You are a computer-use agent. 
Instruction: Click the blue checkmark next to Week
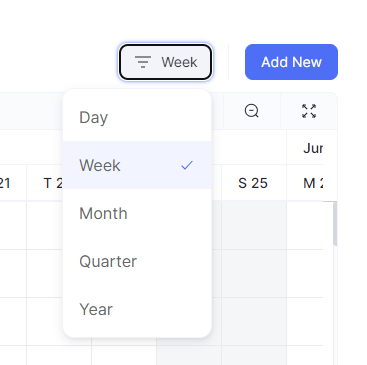(x=187, y=165)
